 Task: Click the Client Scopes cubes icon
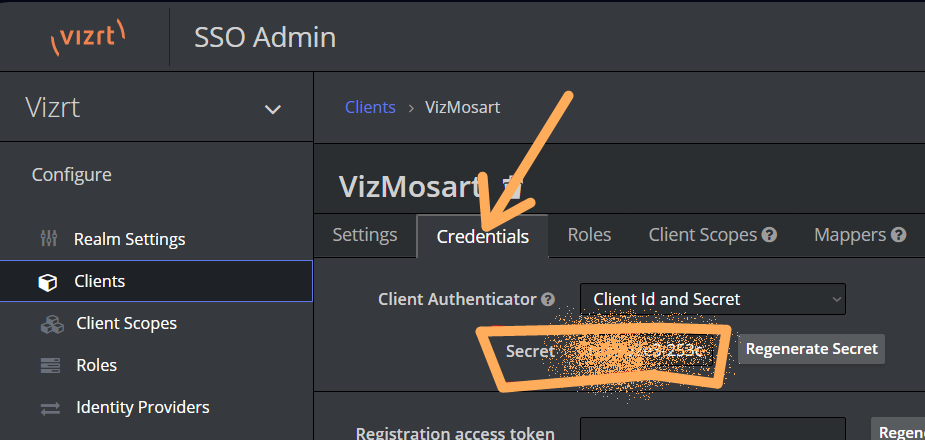(x=52, y=324)
